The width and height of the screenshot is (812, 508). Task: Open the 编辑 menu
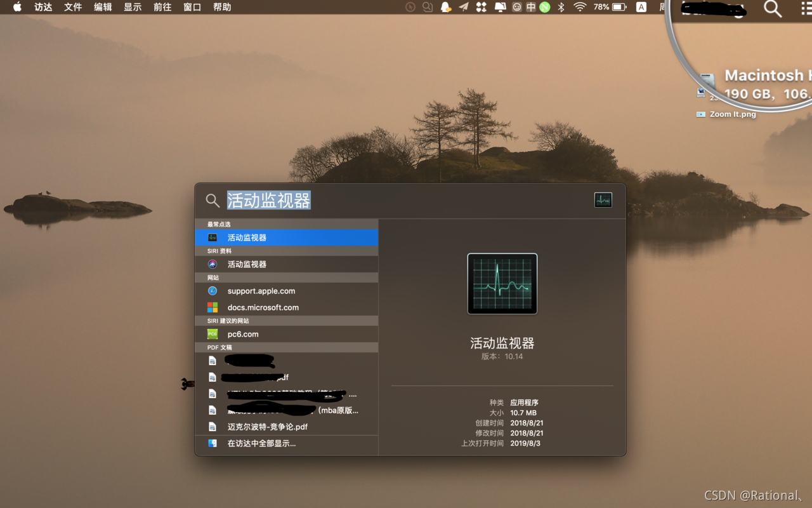pyautogui.click(x=103, y=7)
